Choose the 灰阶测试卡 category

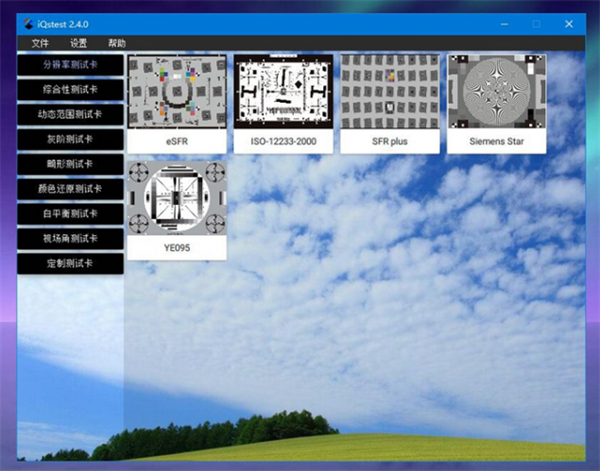(70, 140)
